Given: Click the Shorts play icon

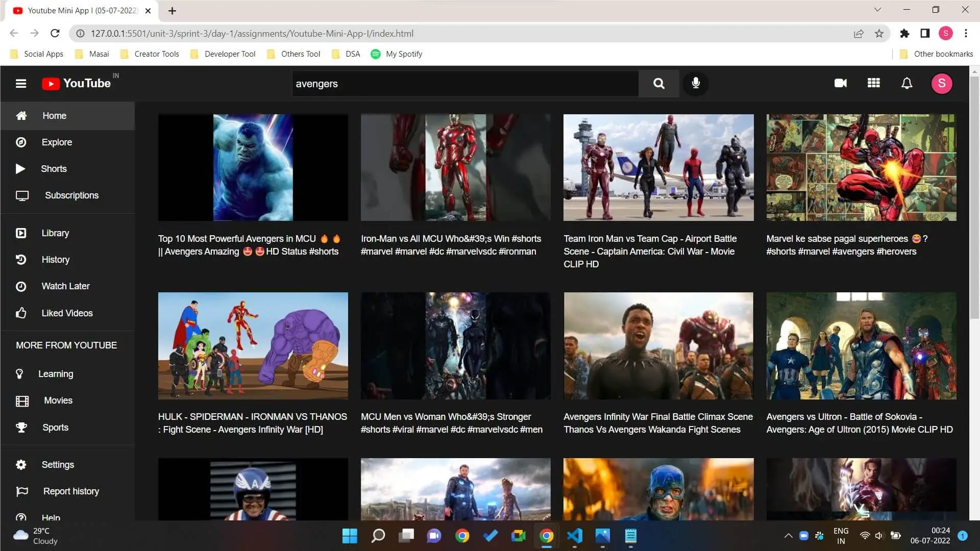Looking at the screenshot, I should [x=20, y=169].
